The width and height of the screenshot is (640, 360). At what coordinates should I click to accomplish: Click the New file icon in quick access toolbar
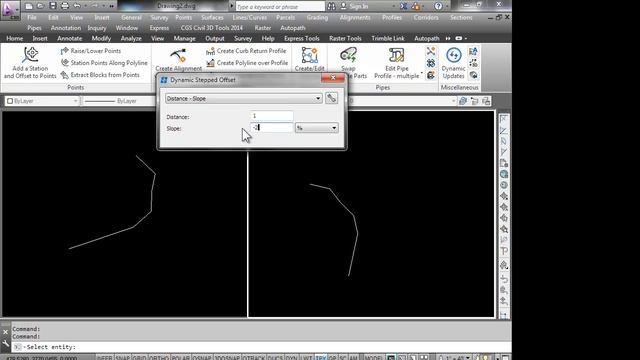pyautogui.click(x=29, y=6)
